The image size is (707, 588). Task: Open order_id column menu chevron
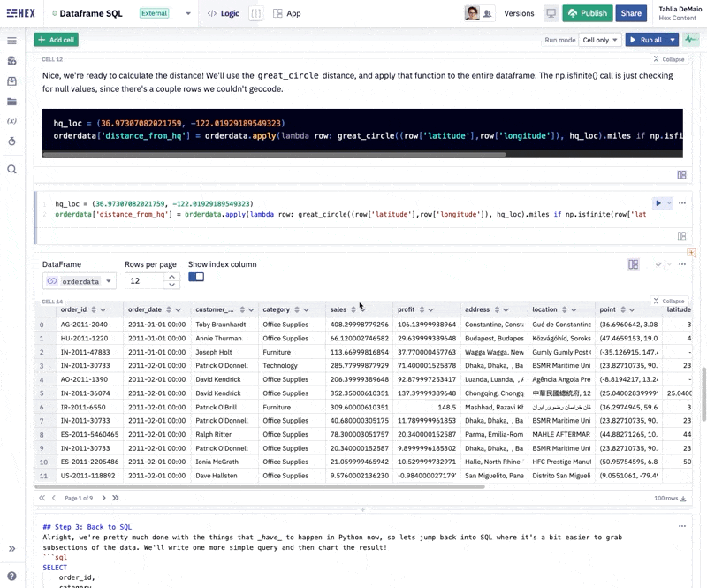[103, 310]
